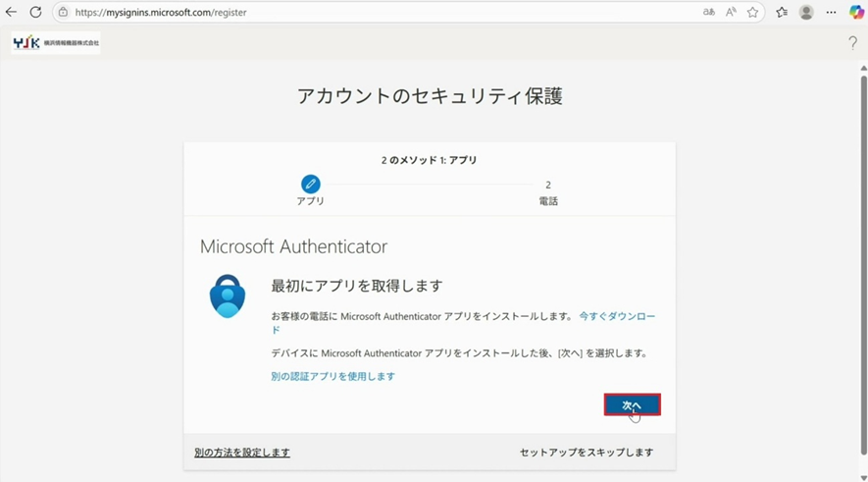Click the 今すぐダウンロード link
Screen dimensions: 868x482
point(616,316)
